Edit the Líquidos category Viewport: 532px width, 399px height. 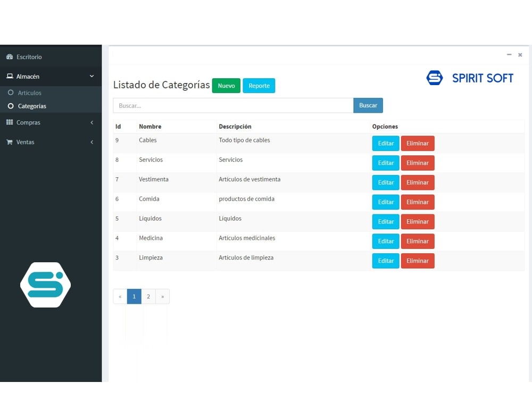point(385,221)
